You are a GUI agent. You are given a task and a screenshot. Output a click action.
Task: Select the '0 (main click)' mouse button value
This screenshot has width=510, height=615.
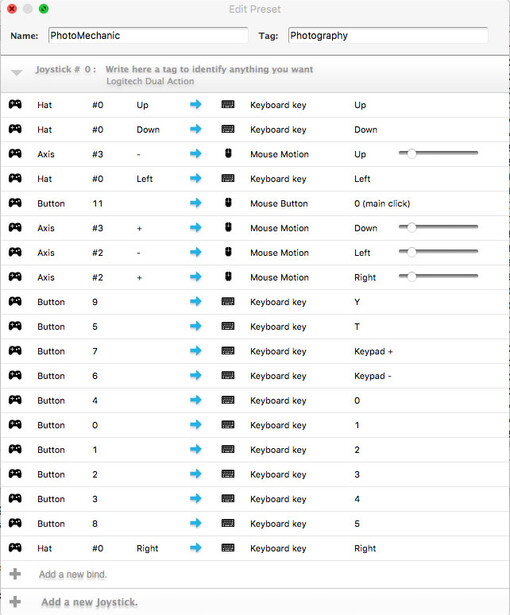[382, 204]
